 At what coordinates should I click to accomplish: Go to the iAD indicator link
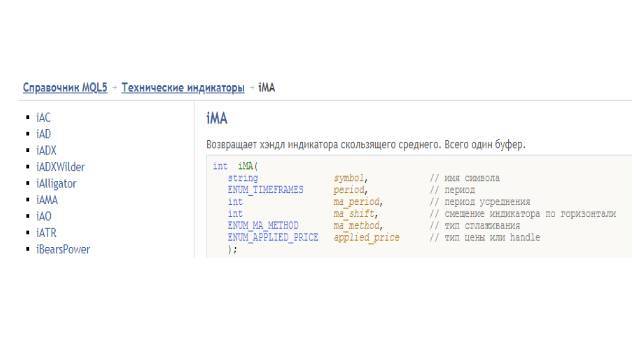click(43, 134)
